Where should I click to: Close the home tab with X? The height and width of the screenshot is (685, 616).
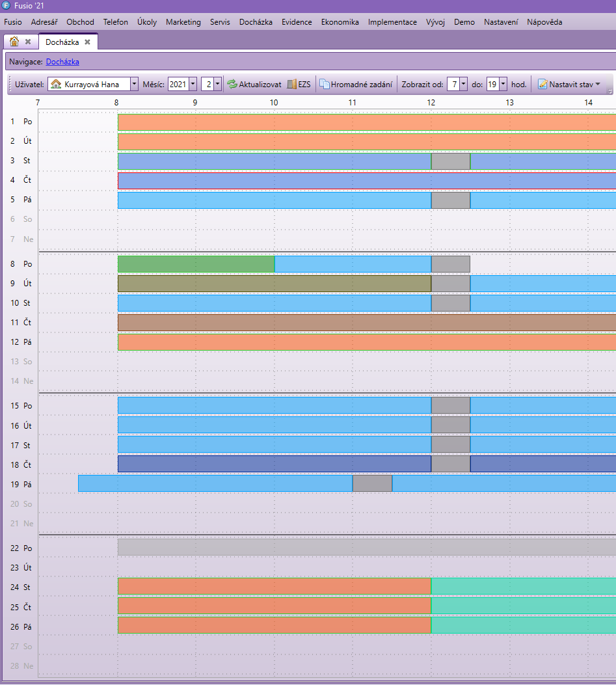click(x=28, y=42)
